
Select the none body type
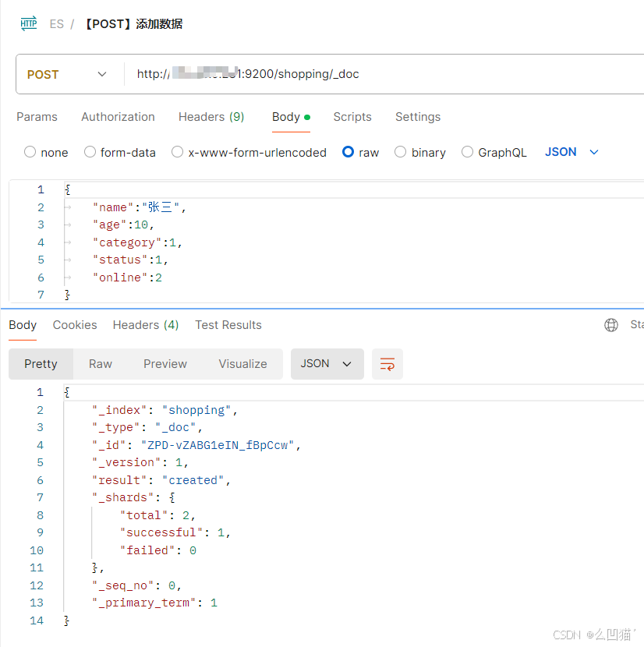point(30,152)
